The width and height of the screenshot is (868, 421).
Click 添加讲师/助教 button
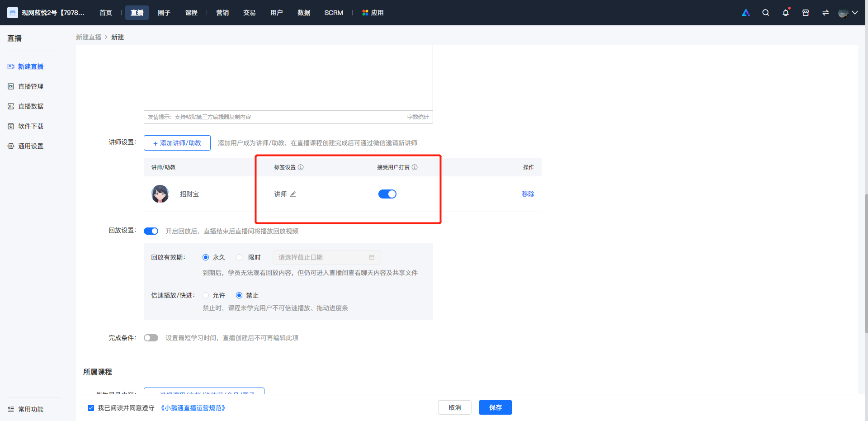pos(177,143)
